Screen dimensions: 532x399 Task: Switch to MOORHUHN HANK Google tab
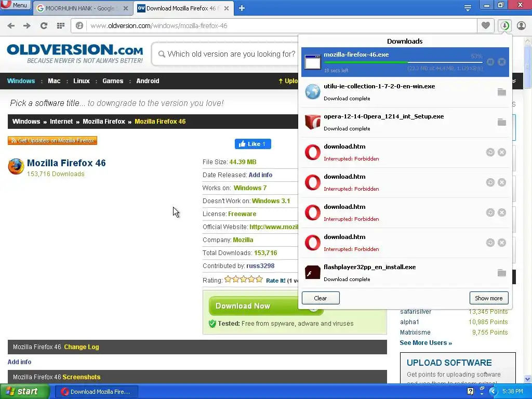(x=79, y=8)
